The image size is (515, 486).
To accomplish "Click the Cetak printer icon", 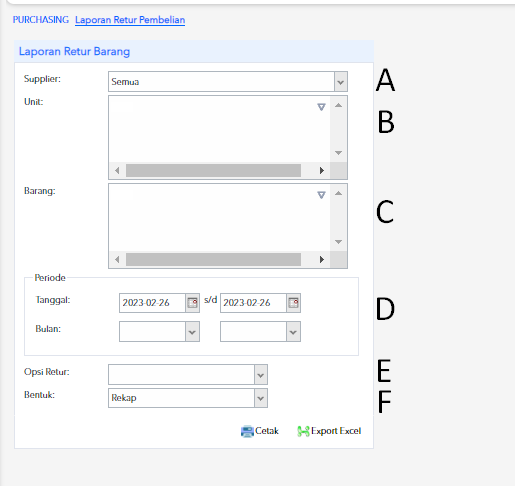I will 247,431.
